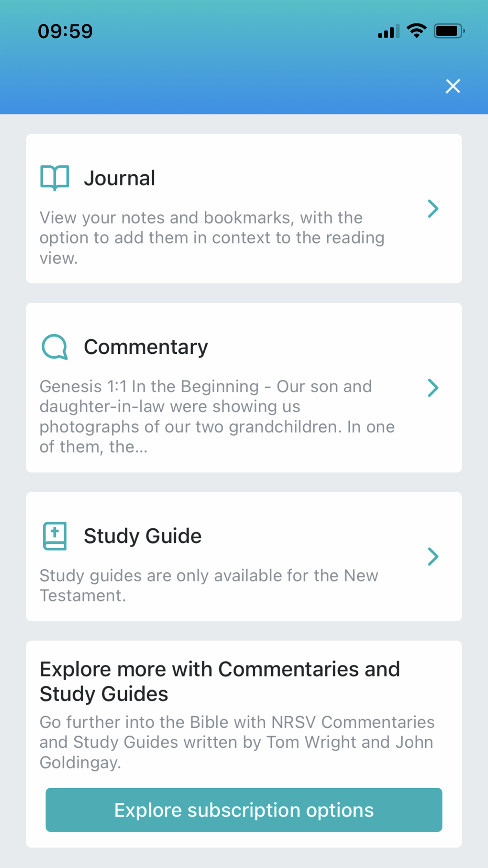Viewport: 488px width, 868px height.
Task: Open the Journal title entry
Action: click(119, 178)
